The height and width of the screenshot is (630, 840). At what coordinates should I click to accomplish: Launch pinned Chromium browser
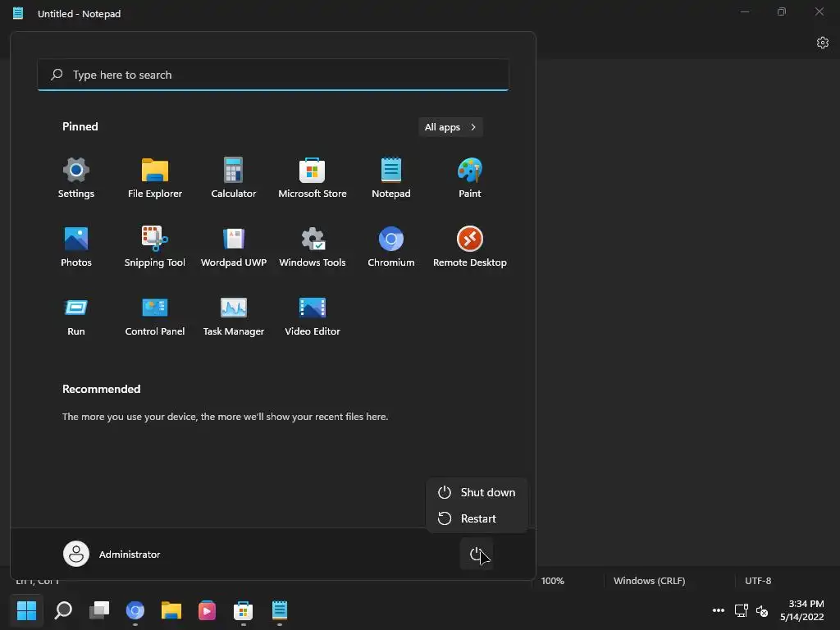pos(391,247)
